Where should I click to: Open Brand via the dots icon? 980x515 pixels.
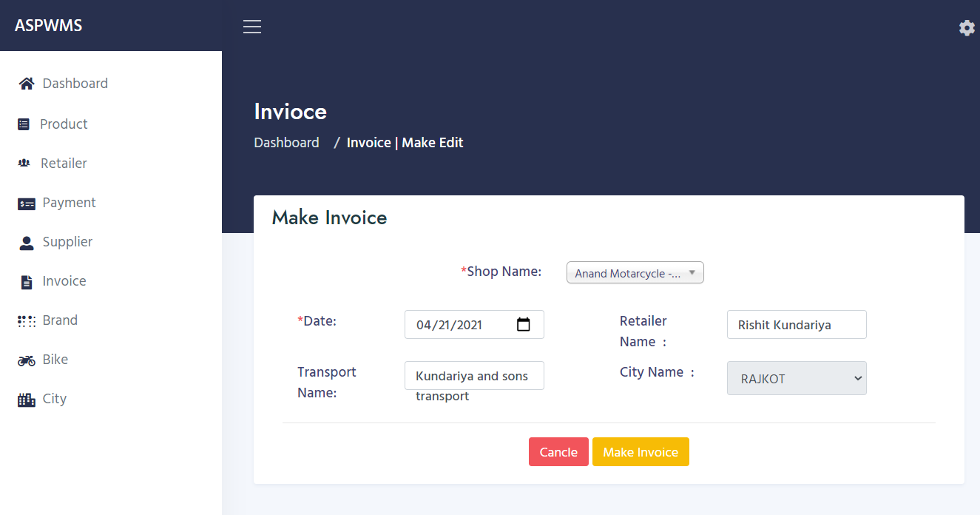pyautogui.click(x=26, y=320)
